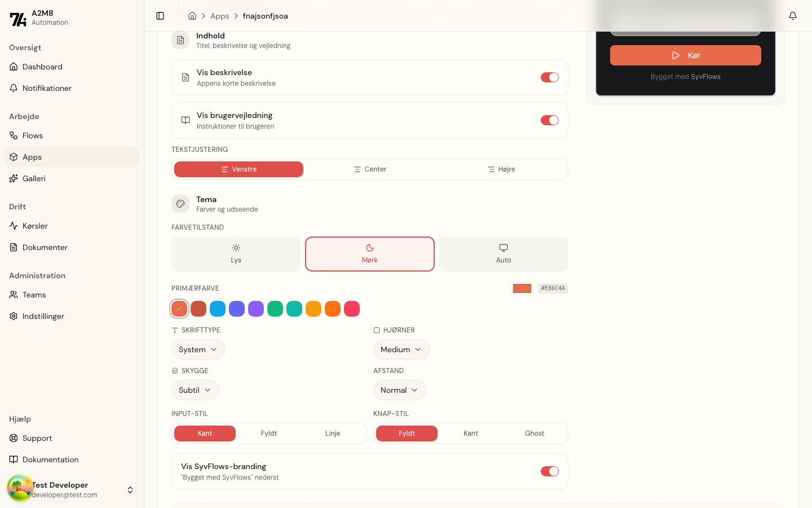Screen dimensions: 812x508
Task: Click the #E86C4A hex color field
Action: click(553, 288)
